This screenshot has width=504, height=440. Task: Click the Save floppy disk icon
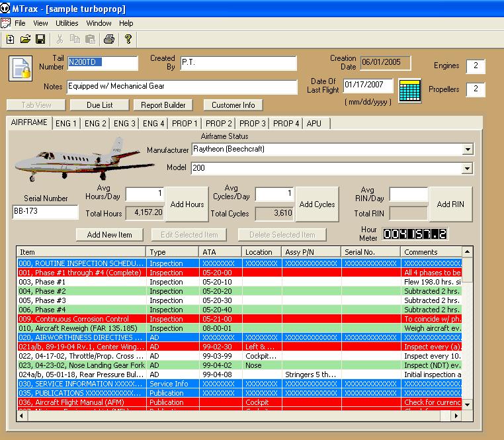[x=40, y=39]
